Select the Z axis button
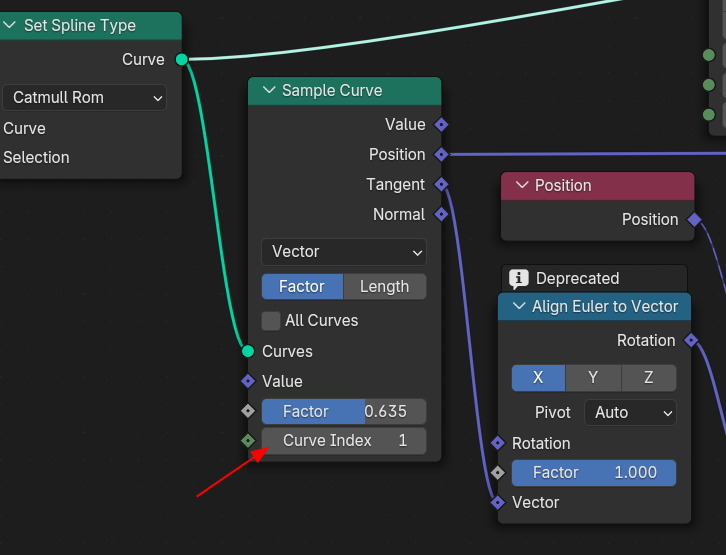 (648, 378)
